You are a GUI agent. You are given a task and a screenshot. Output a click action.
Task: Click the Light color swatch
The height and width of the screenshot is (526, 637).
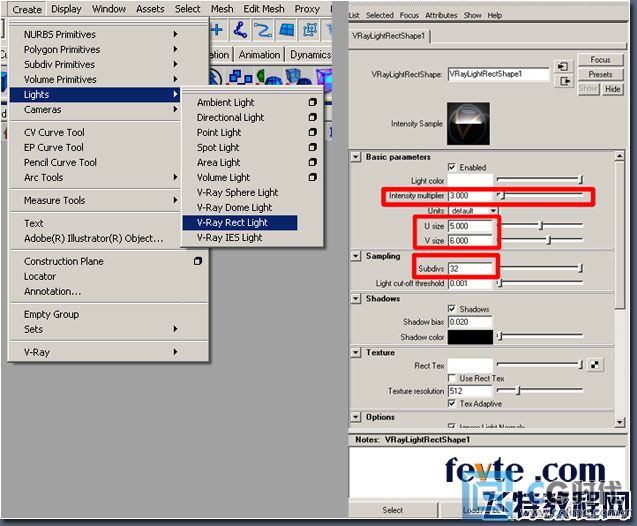[x=470, y=180]
